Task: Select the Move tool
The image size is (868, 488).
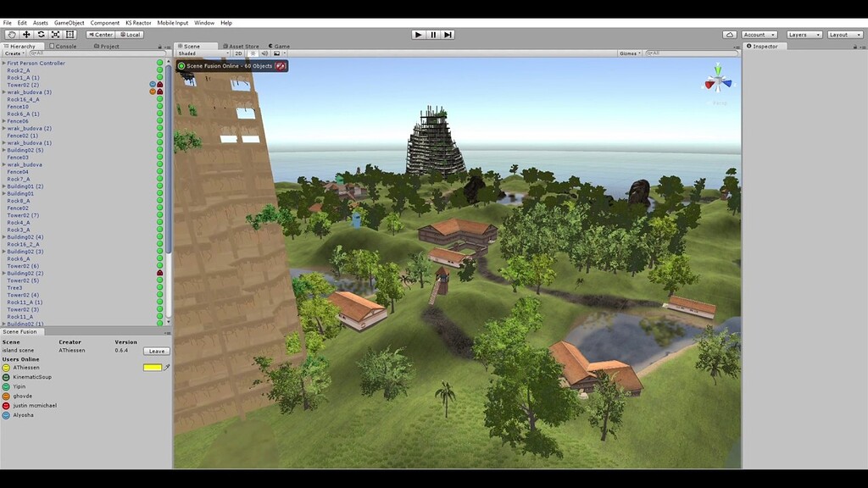Action: (26, 34)
